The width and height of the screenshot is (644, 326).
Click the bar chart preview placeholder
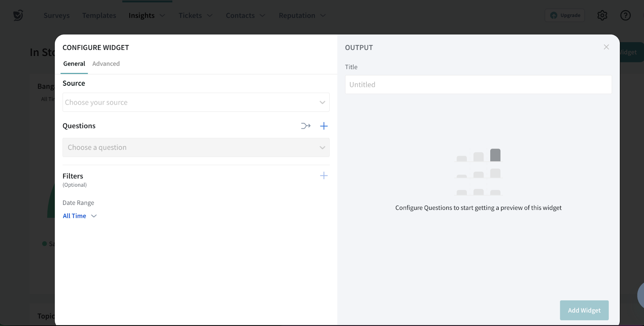point(478,172)
